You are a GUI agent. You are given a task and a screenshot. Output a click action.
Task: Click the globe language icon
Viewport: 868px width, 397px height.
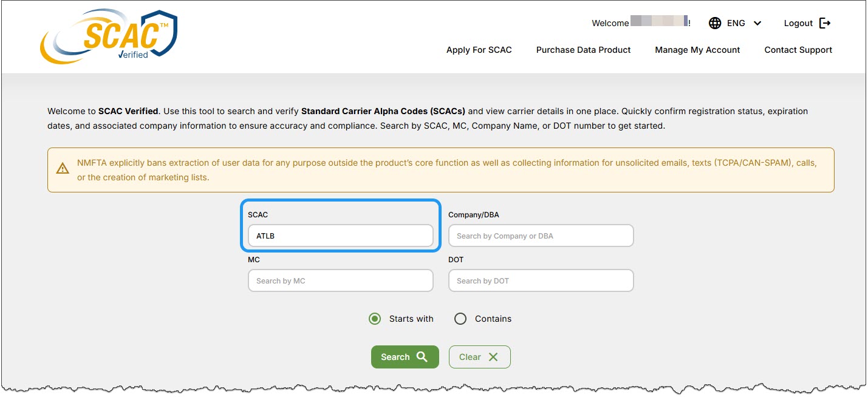715,23
